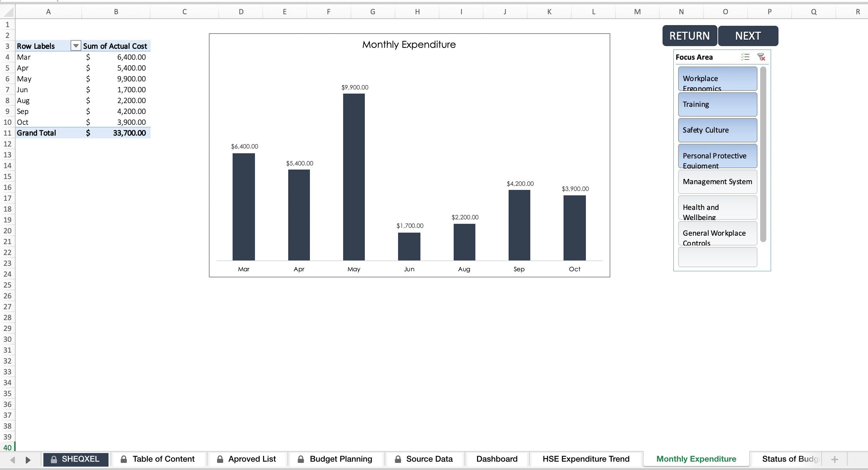
Task: Open the Row Labels filter dropdown
Action: pos(75,46)
